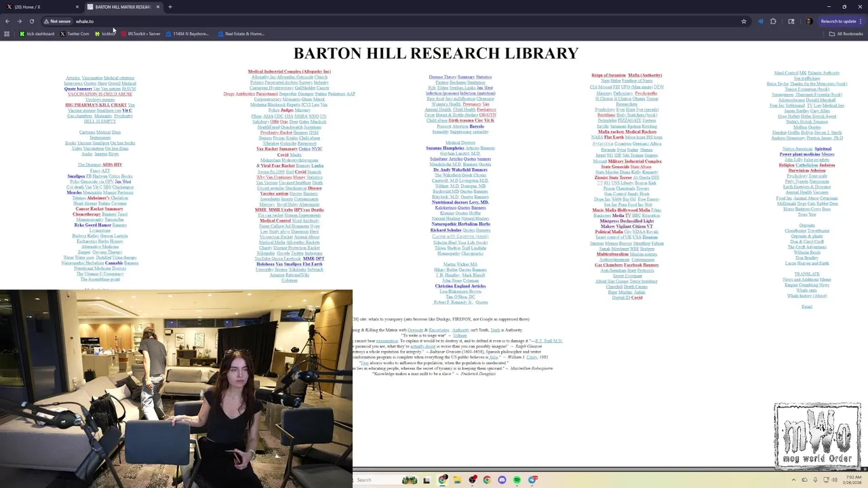Open the Vax Racket Summary link
The width and height of the screenshot is (868, 488).
277,148
